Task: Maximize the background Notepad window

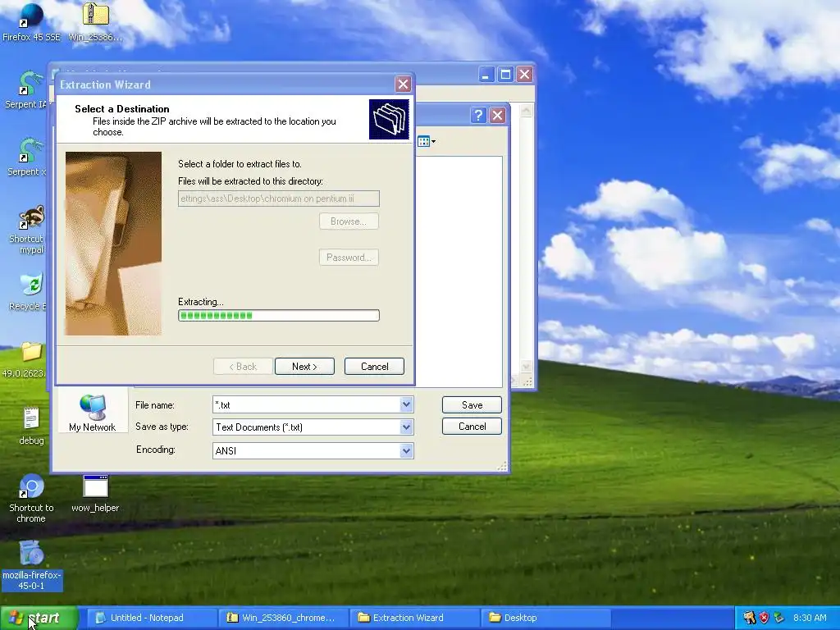Action: pos(505,75)
